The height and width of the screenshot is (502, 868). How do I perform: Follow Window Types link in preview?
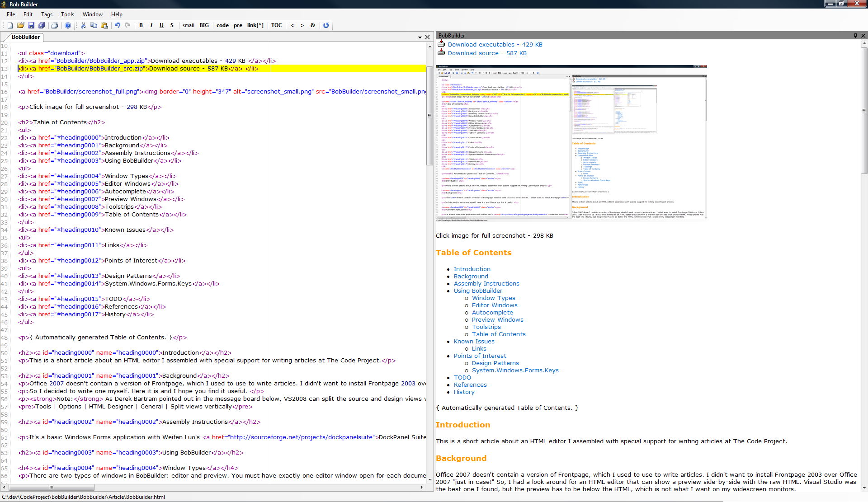coord(494,298)
